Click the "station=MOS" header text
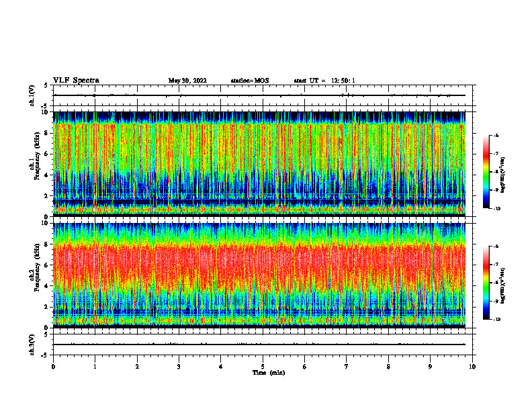 click(250, 81)
